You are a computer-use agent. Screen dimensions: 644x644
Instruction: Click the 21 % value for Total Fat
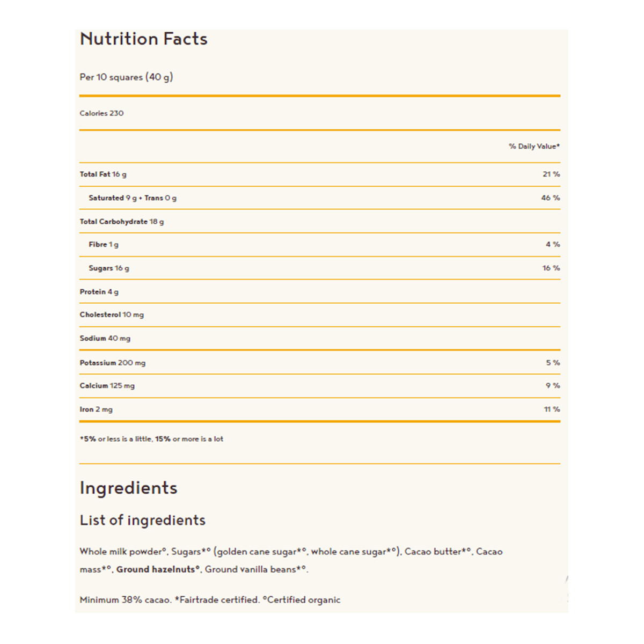pyautogui.click(x=551, y=174)
